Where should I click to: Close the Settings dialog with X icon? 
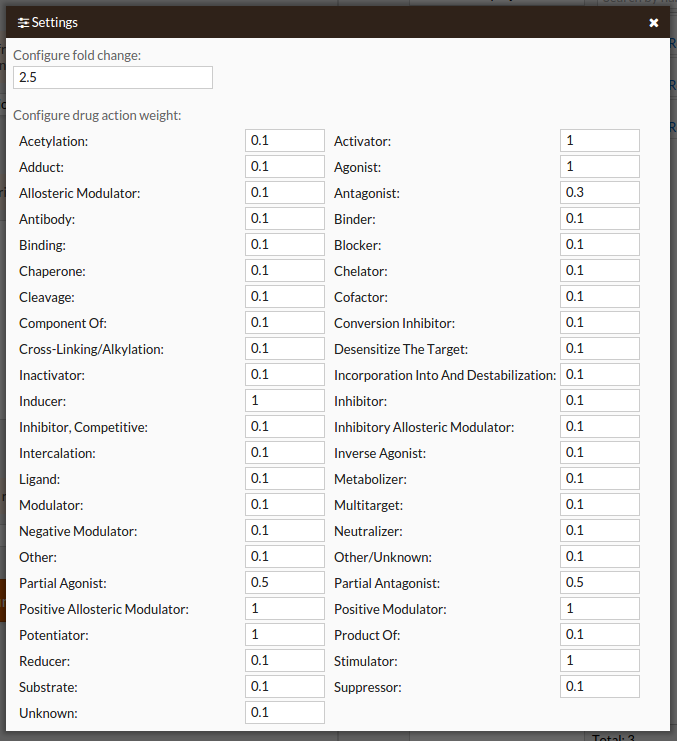[653, 23]
